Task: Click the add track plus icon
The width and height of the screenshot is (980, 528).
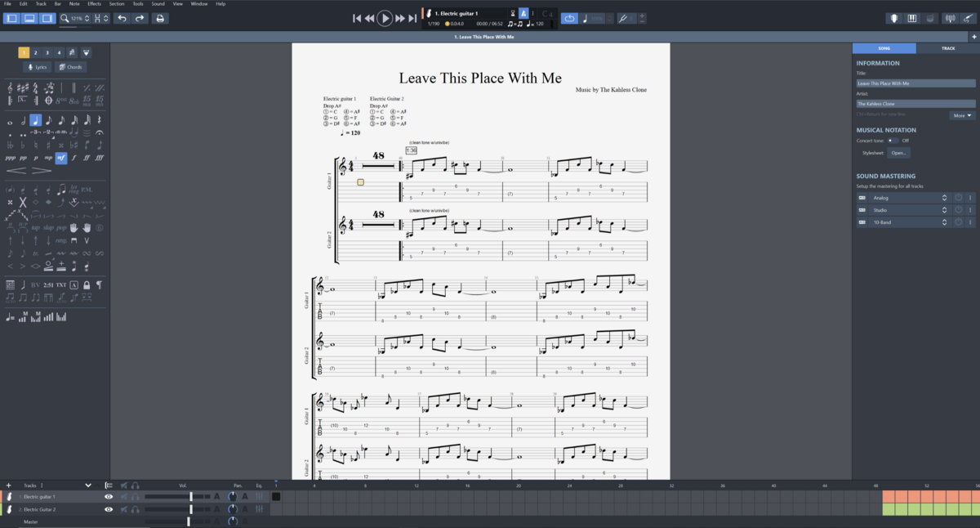Action: (x=8, y=485)
